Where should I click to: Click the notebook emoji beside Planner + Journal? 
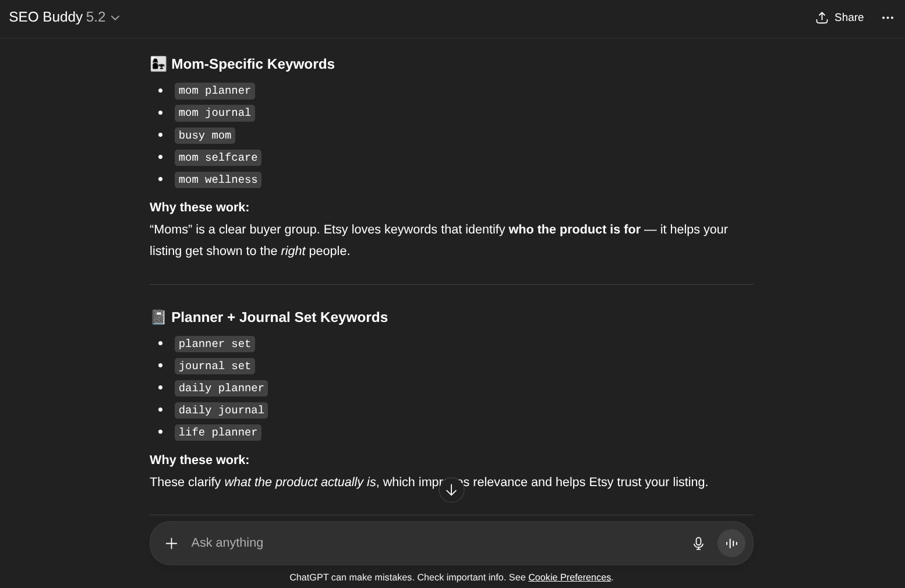158,317
